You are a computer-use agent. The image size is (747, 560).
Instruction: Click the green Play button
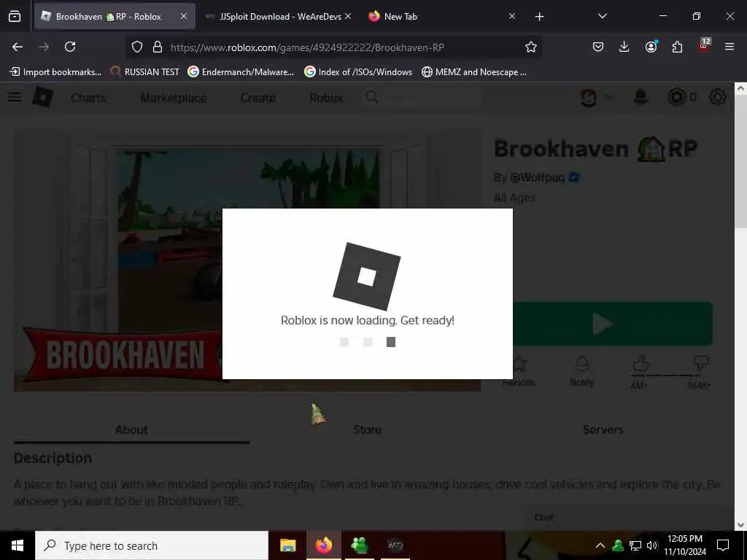click(x=613, y=324)
